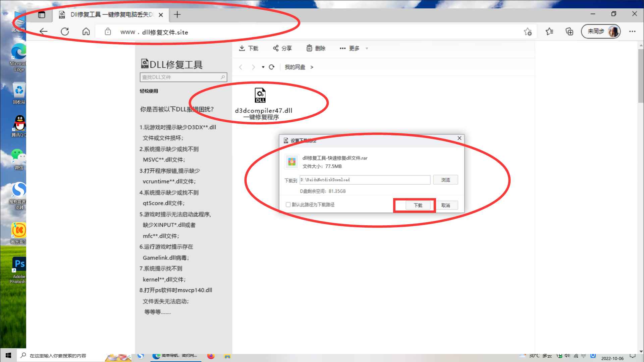
Task: Click the 下载 button in the download dialog
Action: 419,205
